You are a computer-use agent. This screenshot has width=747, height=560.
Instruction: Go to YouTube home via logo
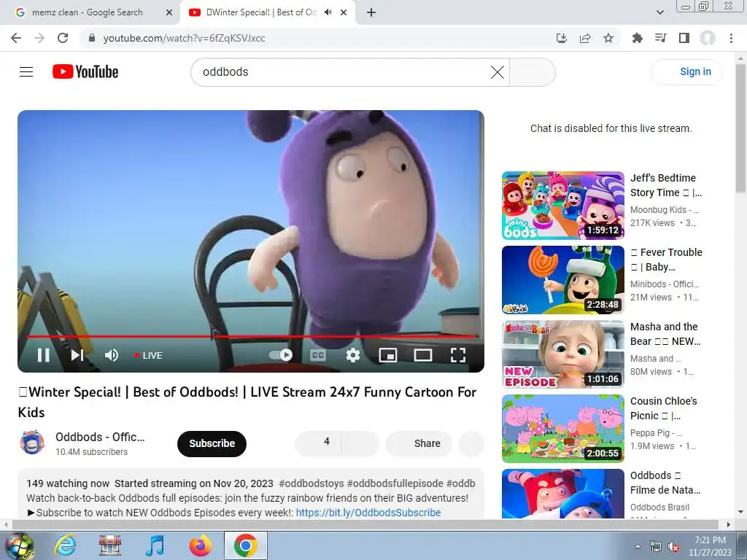click(x=85, y=72)
